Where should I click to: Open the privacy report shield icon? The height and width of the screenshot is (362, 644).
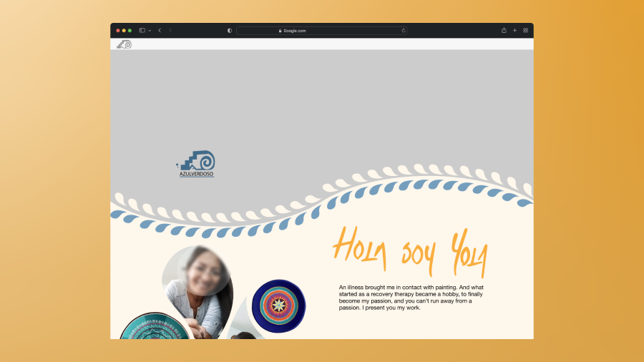pyautogui.click(x=230, y=31)
